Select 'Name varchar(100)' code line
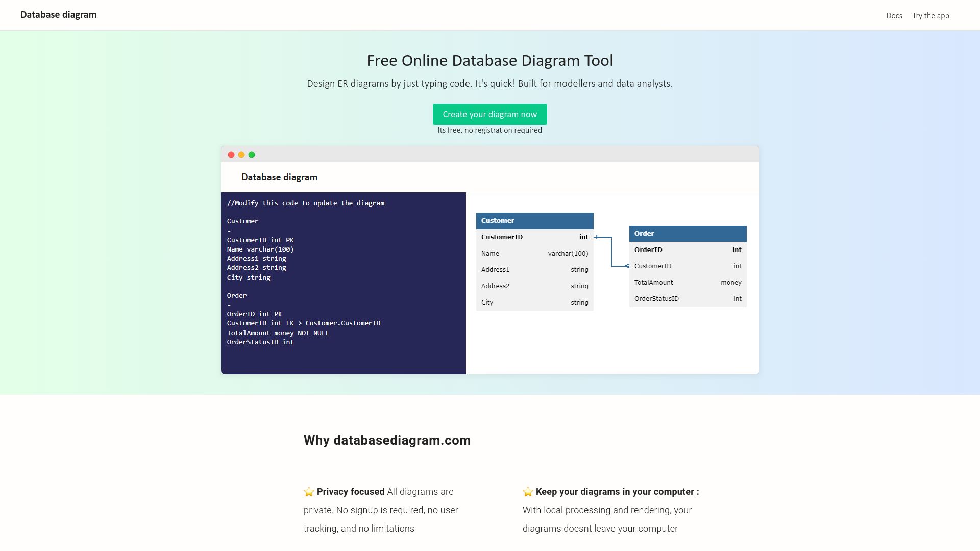The image size is (980, 551). pos(260,249)
